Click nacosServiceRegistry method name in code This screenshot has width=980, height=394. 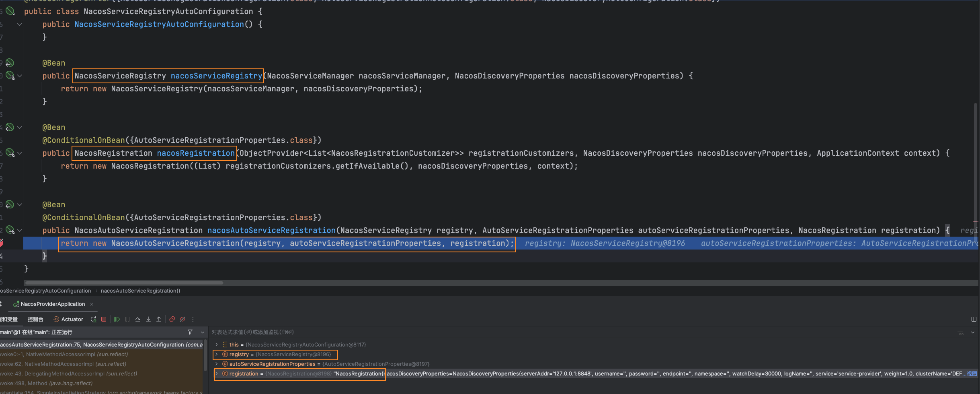pos(216,76)
